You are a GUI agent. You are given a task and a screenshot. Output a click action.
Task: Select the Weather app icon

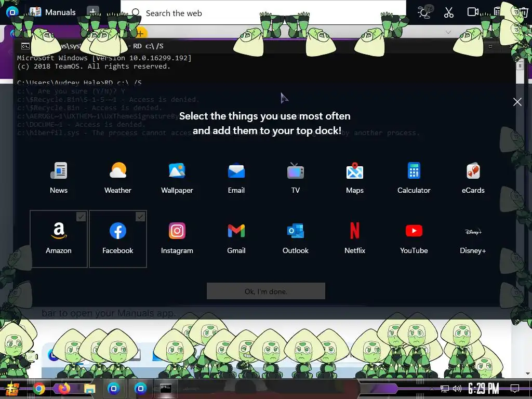[118, 170]
